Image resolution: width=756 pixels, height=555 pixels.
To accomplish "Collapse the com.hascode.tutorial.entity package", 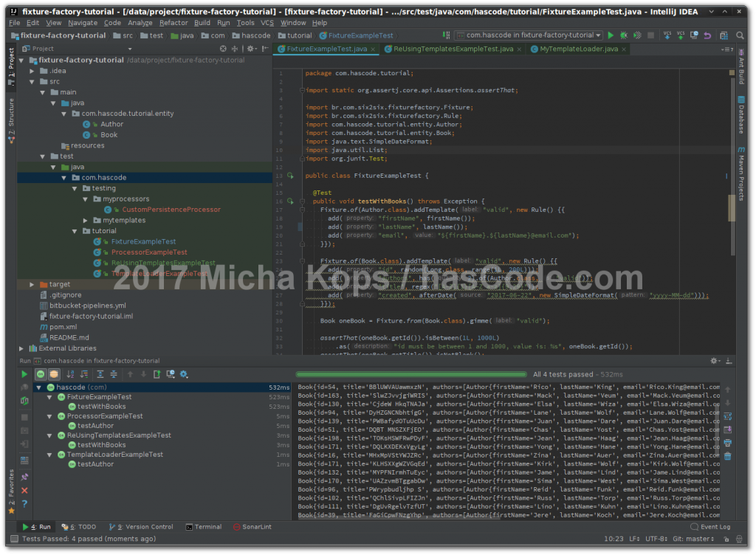I will tap(63, 114).
